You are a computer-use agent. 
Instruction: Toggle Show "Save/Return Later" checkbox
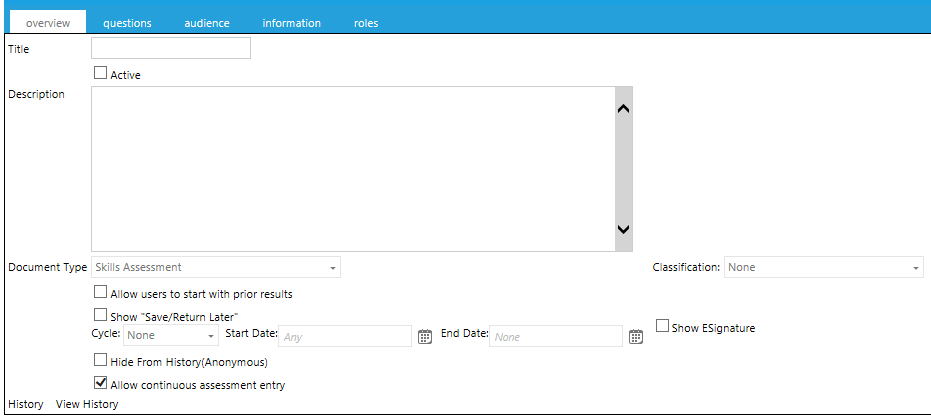(100, 315)
